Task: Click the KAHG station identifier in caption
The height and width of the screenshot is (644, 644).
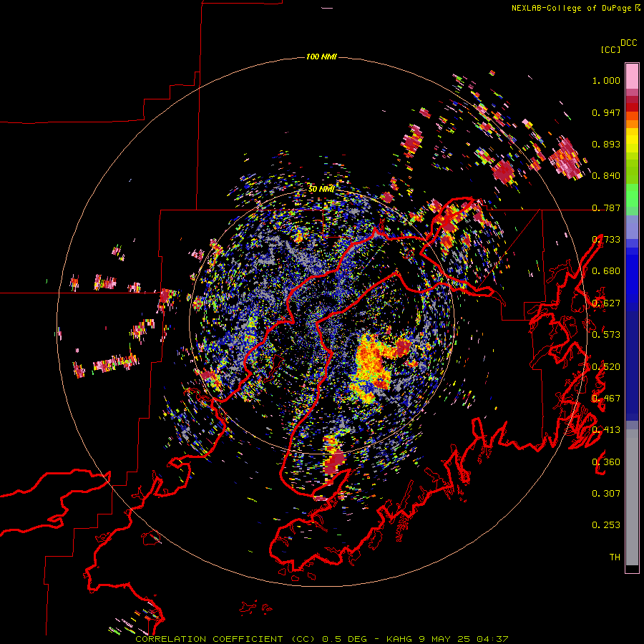Action: coord(399,639)
